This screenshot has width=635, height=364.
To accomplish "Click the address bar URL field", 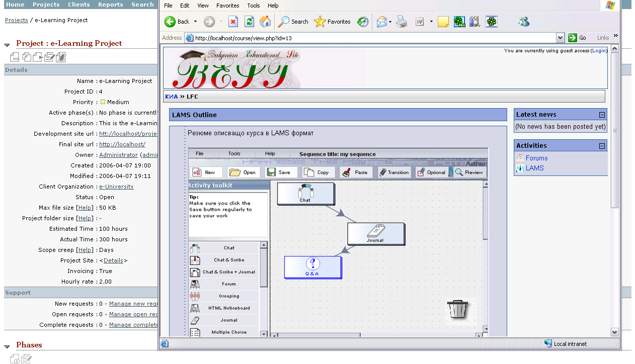I will [372, 38].
